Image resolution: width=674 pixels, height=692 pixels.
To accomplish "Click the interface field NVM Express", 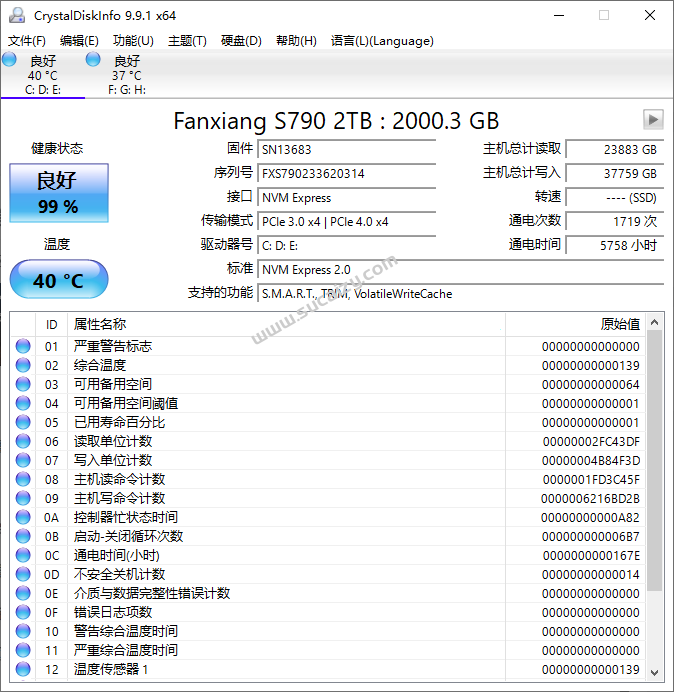I will (346, 197).
